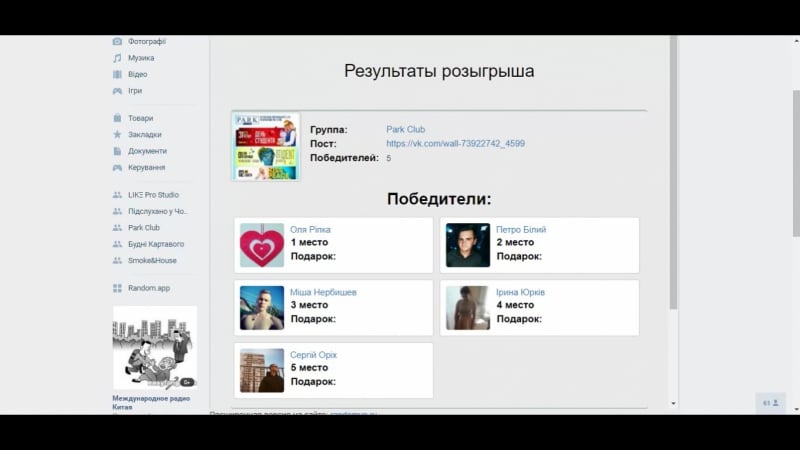Click the Photos camera icon in sidebar
Viewport: 800px width, 450px height.
(x=117, y=41)
